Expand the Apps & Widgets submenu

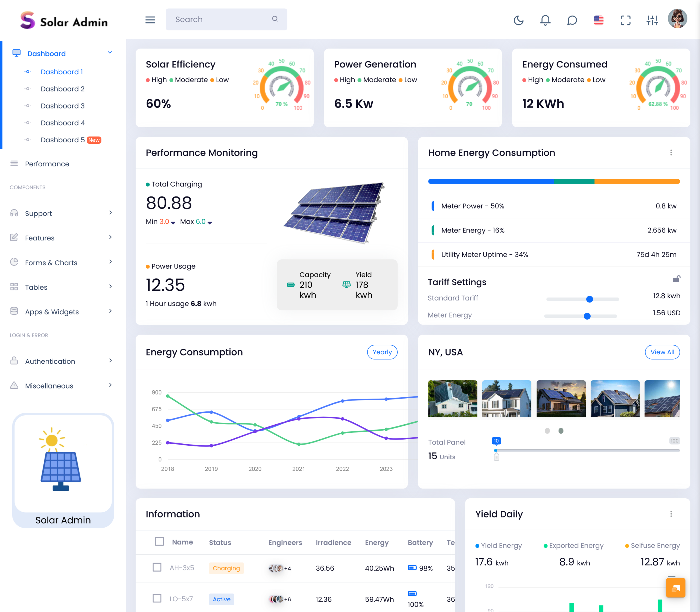click(110, 311)
